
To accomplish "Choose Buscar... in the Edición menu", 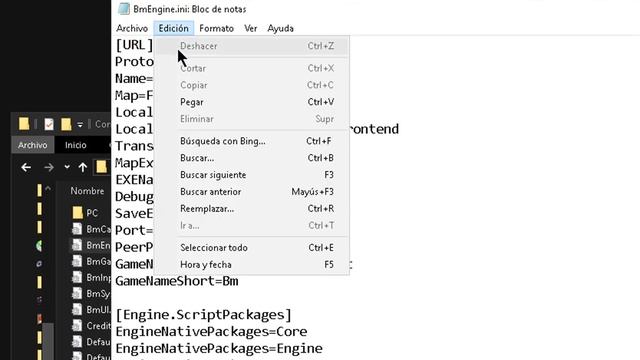I will [252, 158].
